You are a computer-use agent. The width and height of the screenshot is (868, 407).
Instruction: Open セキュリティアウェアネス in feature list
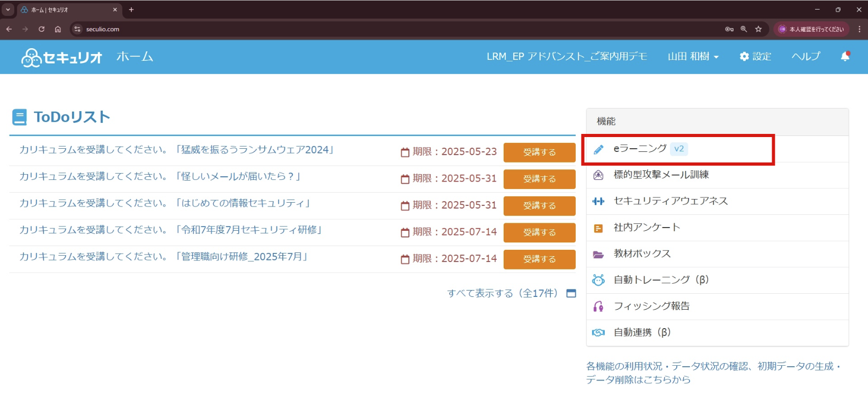tap(670, 201)
